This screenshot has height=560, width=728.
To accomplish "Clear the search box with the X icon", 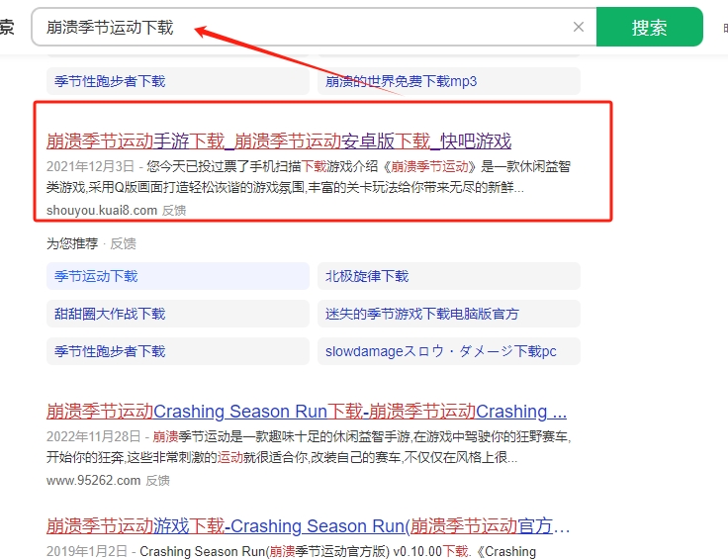I will click(x=579, y=28).
